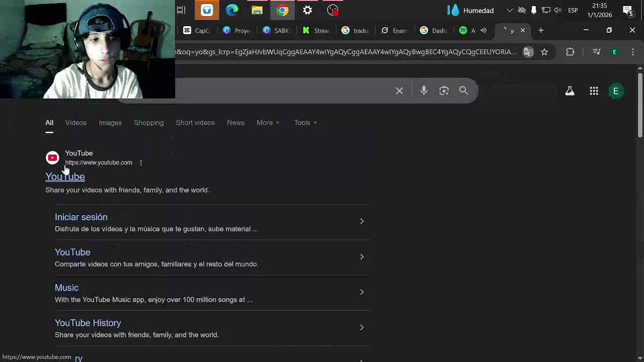Select the All results tab
Viewport: 644px width, 362px height.
[49, 123]
